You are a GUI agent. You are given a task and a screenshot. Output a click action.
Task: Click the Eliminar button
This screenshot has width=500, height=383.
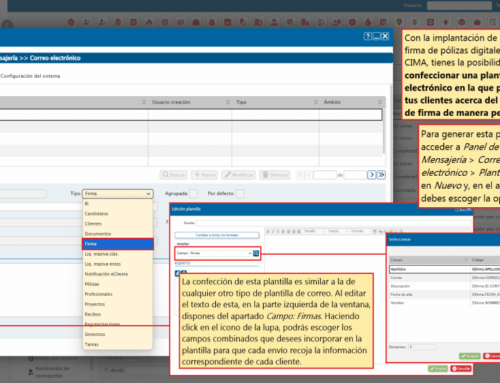coord(275,175)
